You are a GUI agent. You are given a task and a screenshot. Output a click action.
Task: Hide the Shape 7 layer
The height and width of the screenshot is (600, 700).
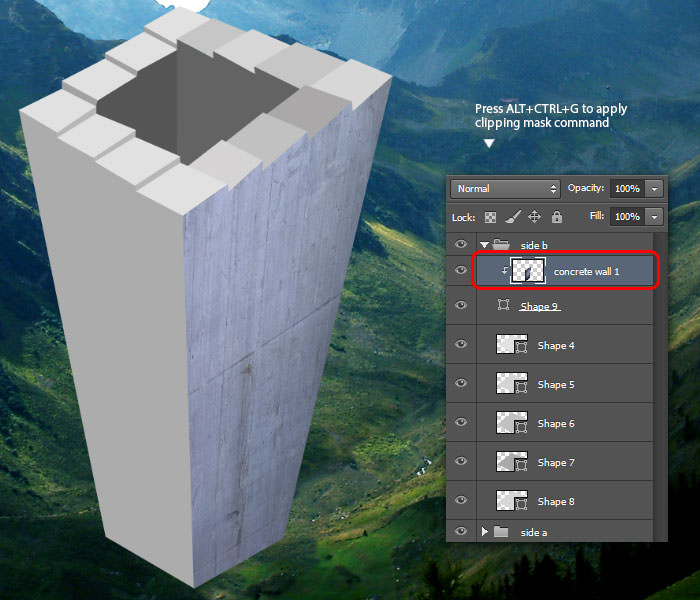[x=461, y=461]
